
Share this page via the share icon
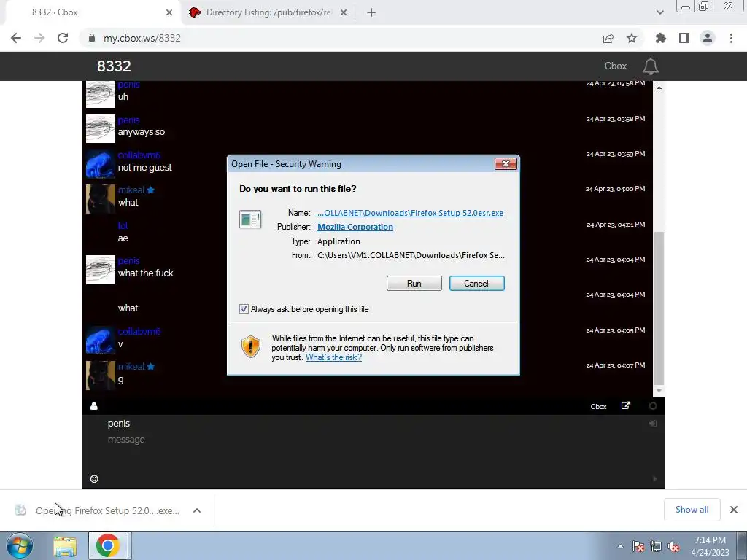coord(608,38)
